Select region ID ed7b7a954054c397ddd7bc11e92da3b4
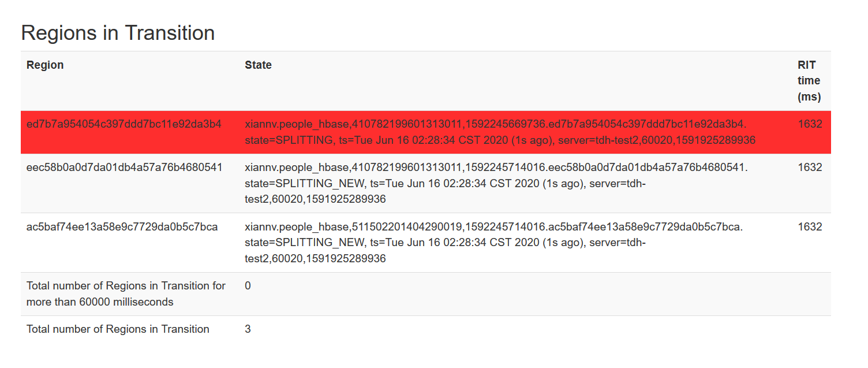Screen dimensions: 868x368 pyautogui.click(x=124, y=124)
